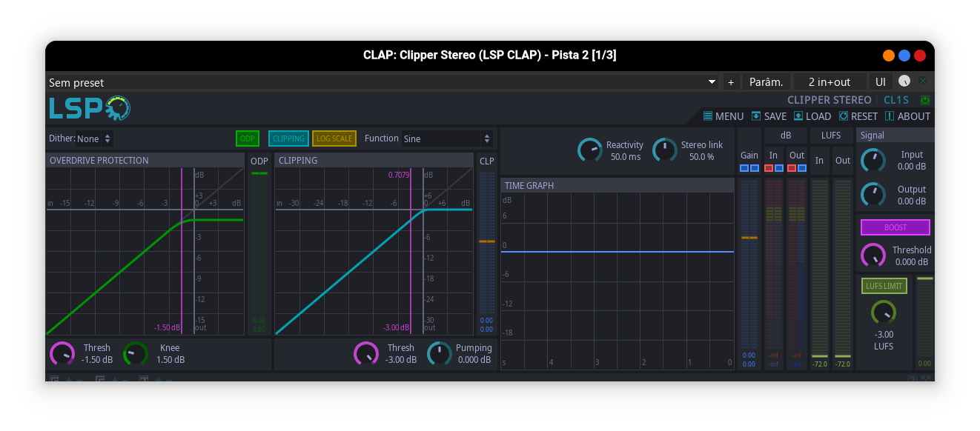Enable the ODP overdrive protection toggle

point(247,138)
